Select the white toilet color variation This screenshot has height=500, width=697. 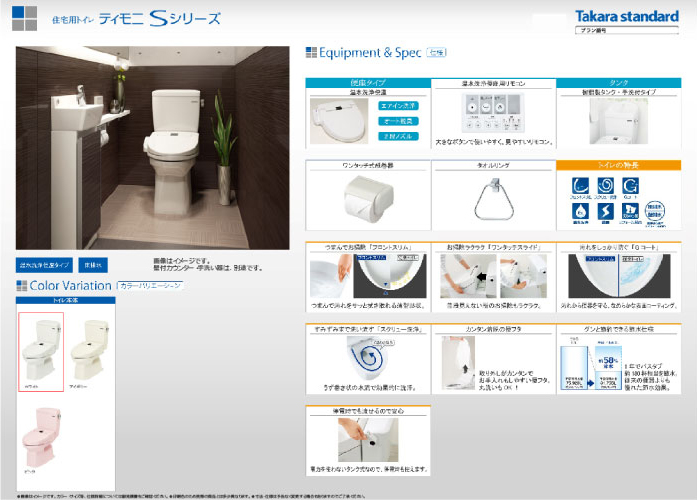point(41,352)
